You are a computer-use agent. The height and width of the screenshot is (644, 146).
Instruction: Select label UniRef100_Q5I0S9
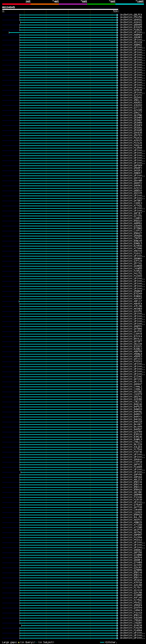131,42
